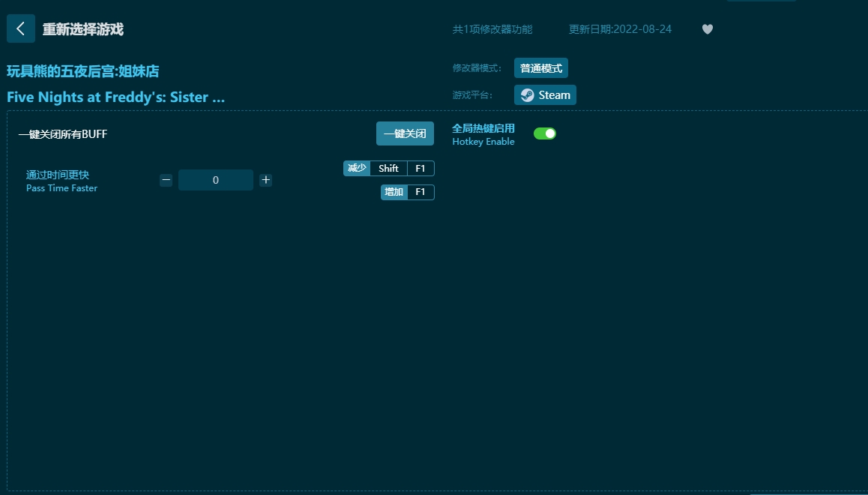Click the game title 玩具熊的五夜后宫:姐妹店
868x495 pixels.
tap(83, 70)
